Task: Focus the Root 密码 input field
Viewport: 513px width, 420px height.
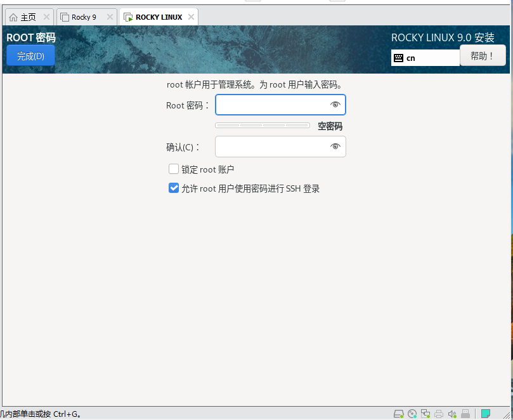Action: pyautogui.click(x=280, y=105)
